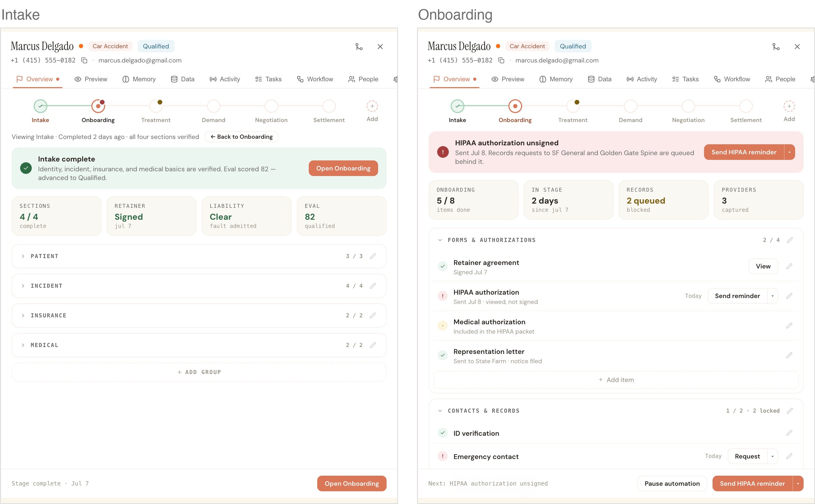Click Back to Onboarding button

click(x=241, y=137)
